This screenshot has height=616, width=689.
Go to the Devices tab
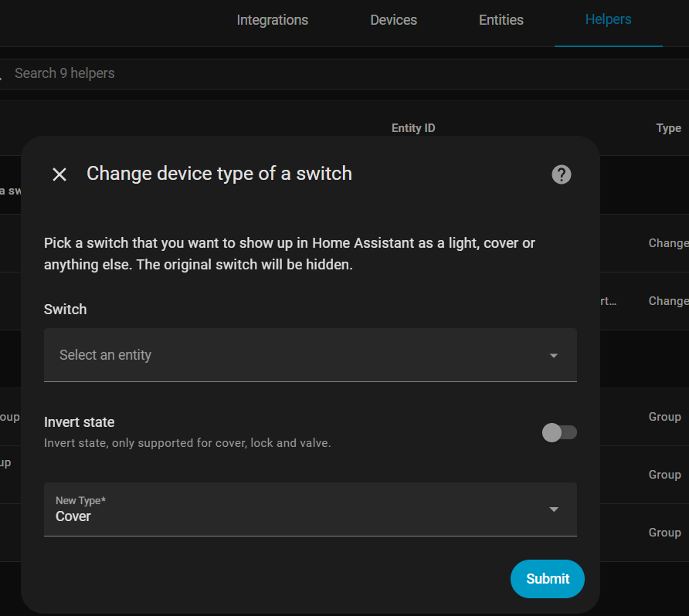tap(393, 21)
